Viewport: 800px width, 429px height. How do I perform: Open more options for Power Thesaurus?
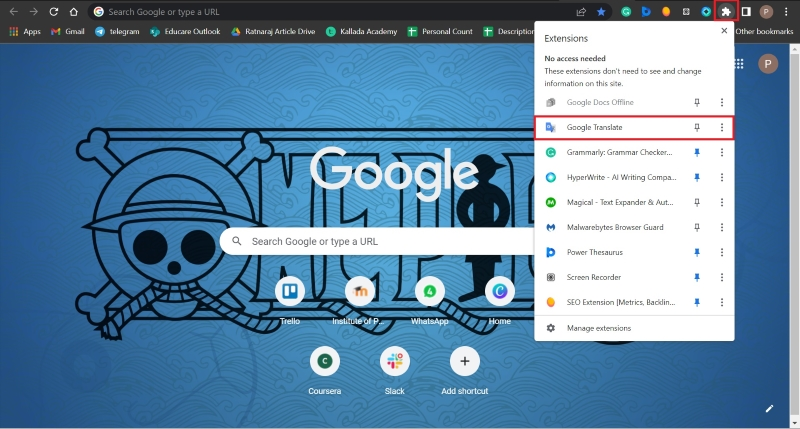(x=721, y=252)
